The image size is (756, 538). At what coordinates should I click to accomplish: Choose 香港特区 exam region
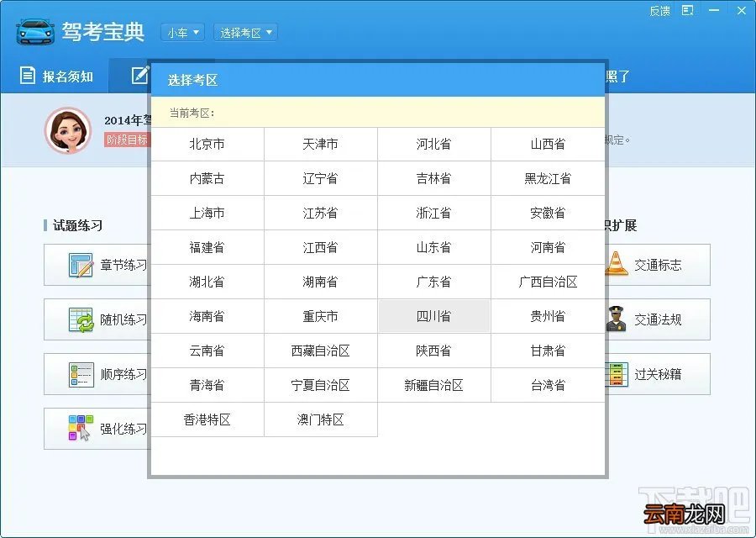(x=207, y=419)
